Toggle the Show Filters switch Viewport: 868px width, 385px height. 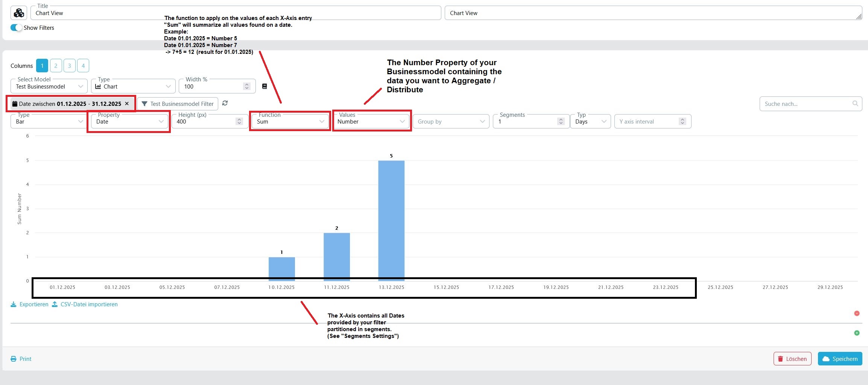tap(16, 27)
